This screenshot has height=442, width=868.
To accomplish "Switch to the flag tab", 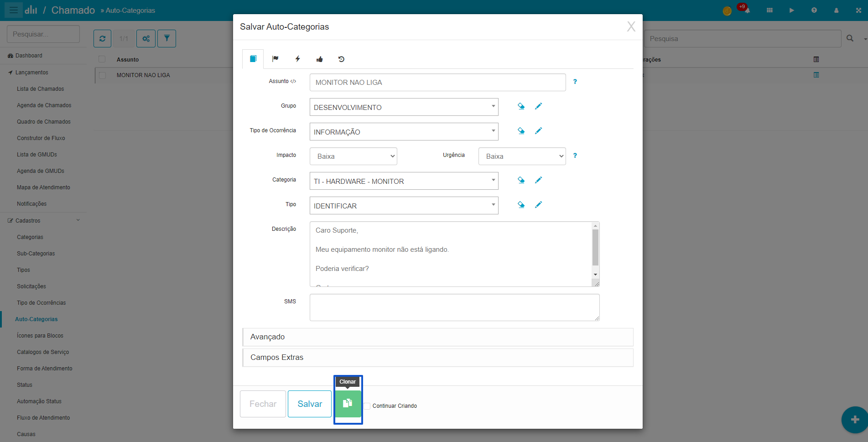I will click(x=275, y=59).
